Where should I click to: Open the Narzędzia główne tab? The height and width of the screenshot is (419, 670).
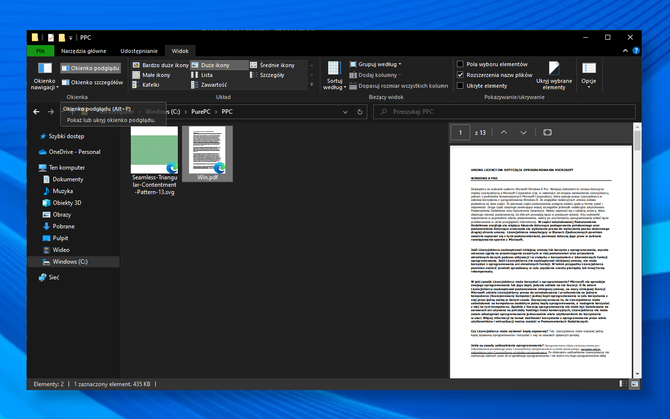coord(83,49)
